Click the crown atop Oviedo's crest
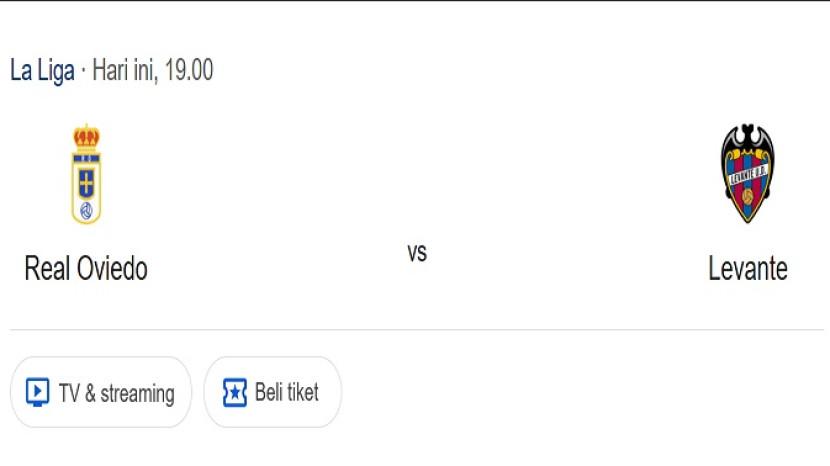Image resolution: width=830 pixels, height=466 pixels. pyautogui.click(x=86, y=138)
